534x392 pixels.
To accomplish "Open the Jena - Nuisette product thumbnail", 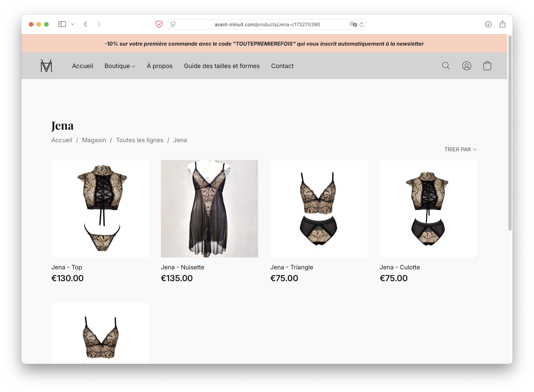I will click(209, 209).
